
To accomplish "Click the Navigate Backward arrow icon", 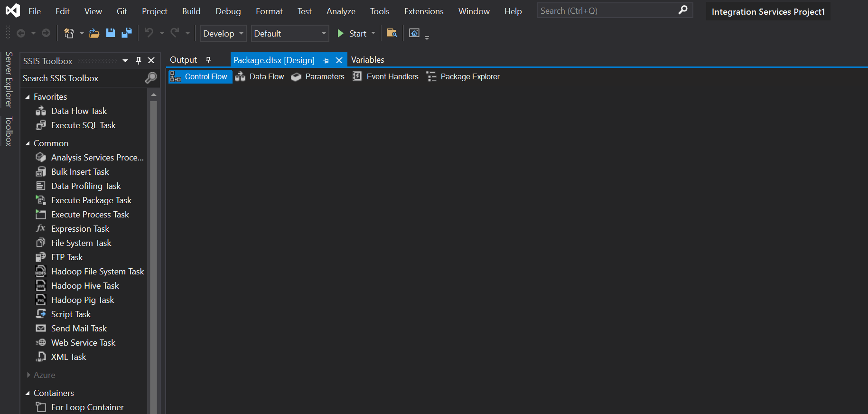I will point(21,33).
